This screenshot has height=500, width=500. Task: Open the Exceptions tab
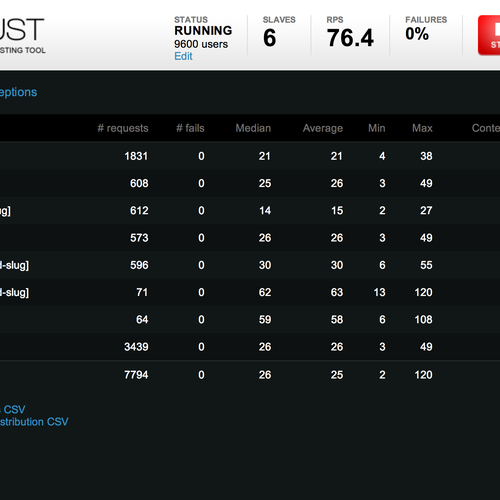[x=18, y=92]
